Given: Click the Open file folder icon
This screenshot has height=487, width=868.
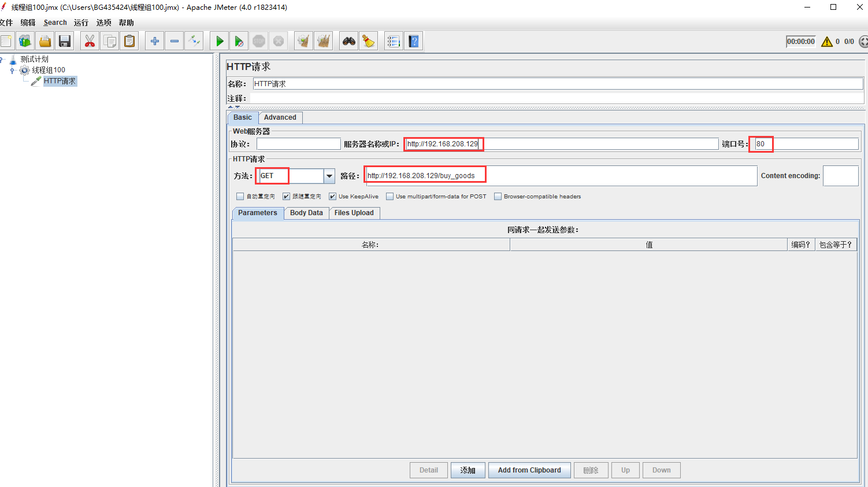Looking at the screenshot, I should coord(45,41).
